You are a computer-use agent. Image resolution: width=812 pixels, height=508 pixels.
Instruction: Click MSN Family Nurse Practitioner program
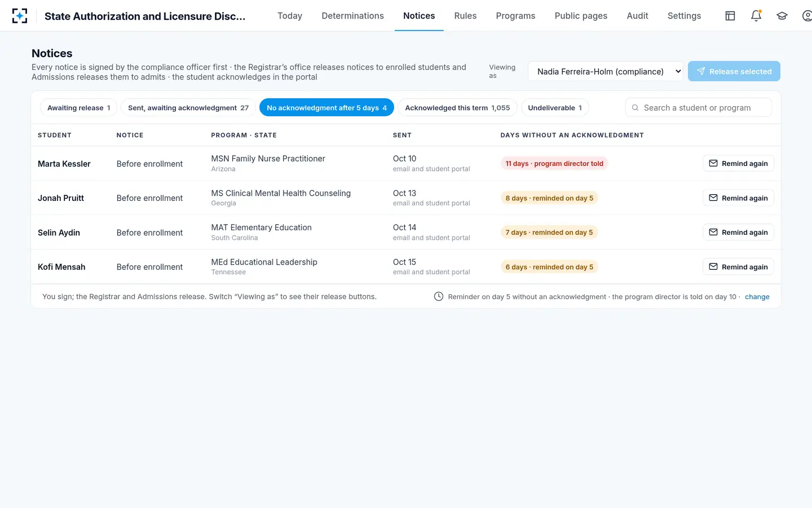(x=268, y=159)
